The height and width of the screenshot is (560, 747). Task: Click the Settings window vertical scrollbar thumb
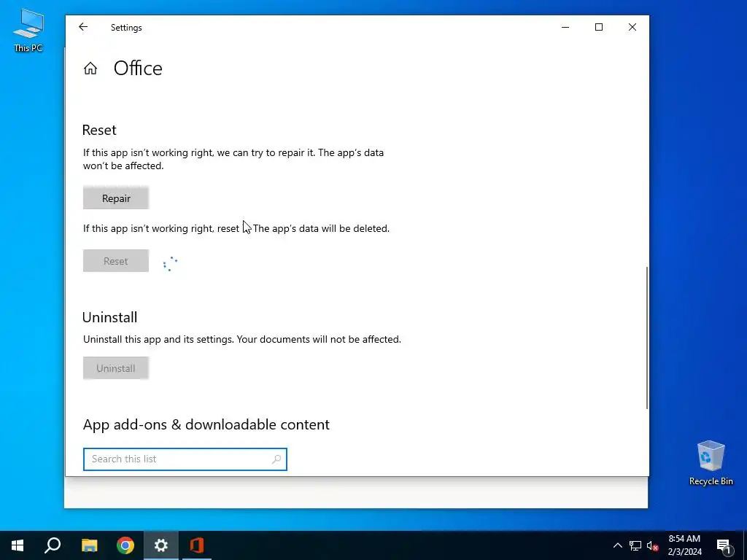[x=646, y=337]
